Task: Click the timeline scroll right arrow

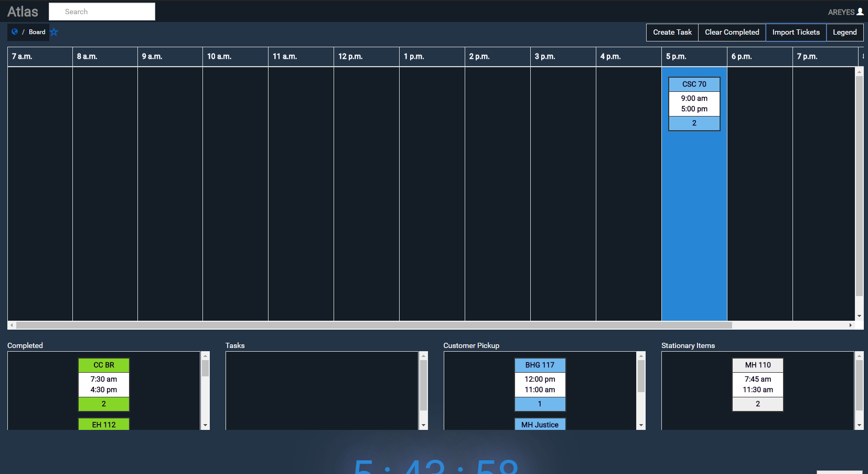Action: 851,325
